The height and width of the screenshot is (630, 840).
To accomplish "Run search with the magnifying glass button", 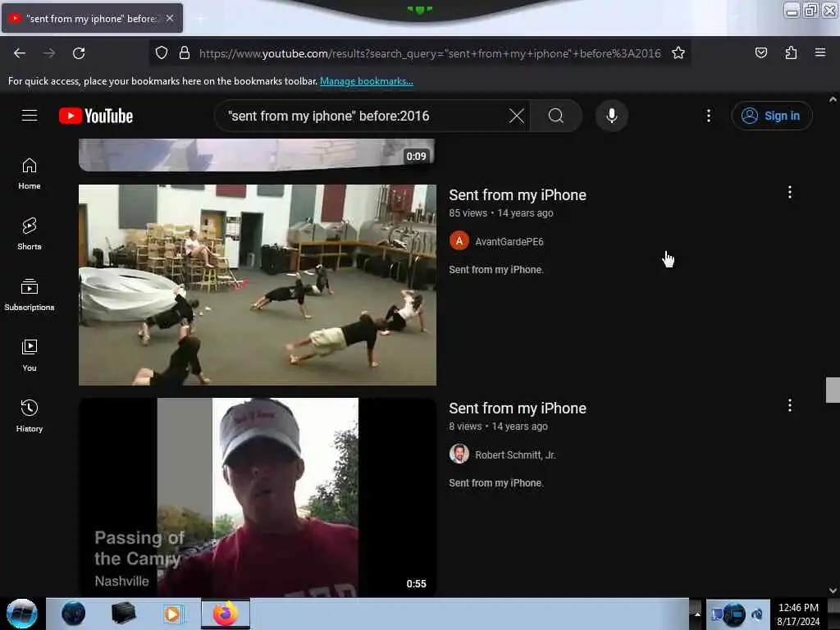I will (555, 116).
